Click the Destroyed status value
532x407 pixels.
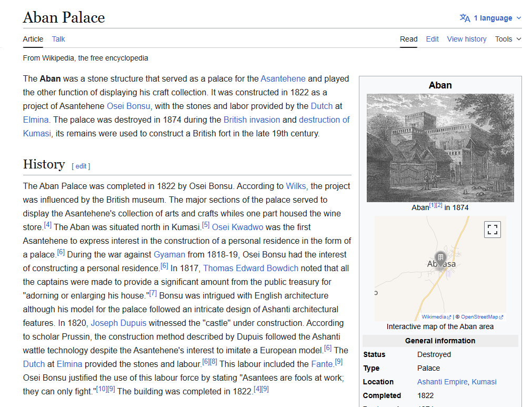coord(434,354)
